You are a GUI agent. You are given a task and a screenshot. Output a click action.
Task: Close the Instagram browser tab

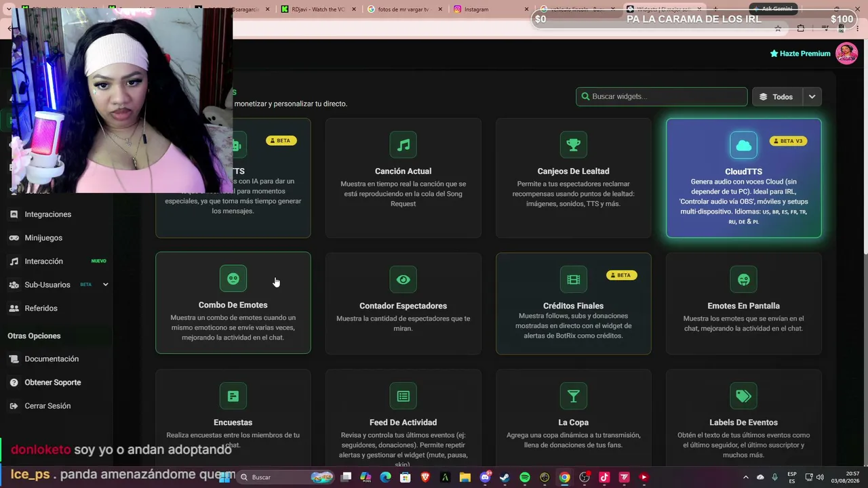pos(527,9)
